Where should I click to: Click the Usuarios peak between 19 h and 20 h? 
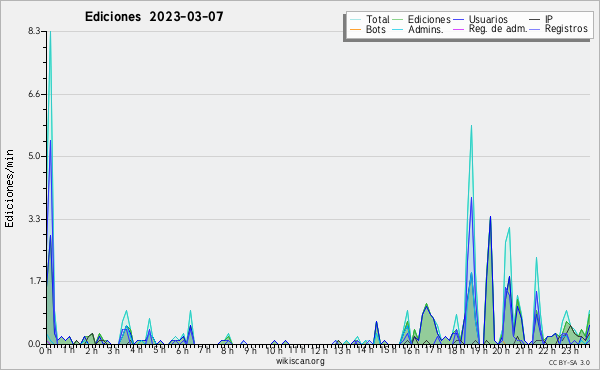[490, 217]
